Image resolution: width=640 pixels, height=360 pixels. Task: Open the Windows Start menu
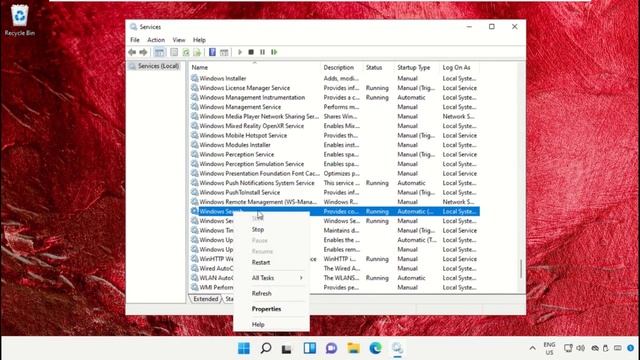pyautogui.click(x=244, y=348)
